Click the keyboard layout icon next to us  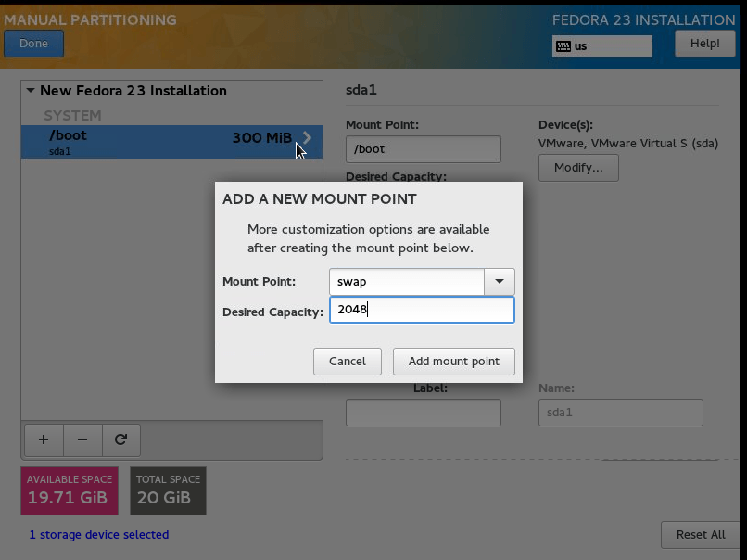563,46
